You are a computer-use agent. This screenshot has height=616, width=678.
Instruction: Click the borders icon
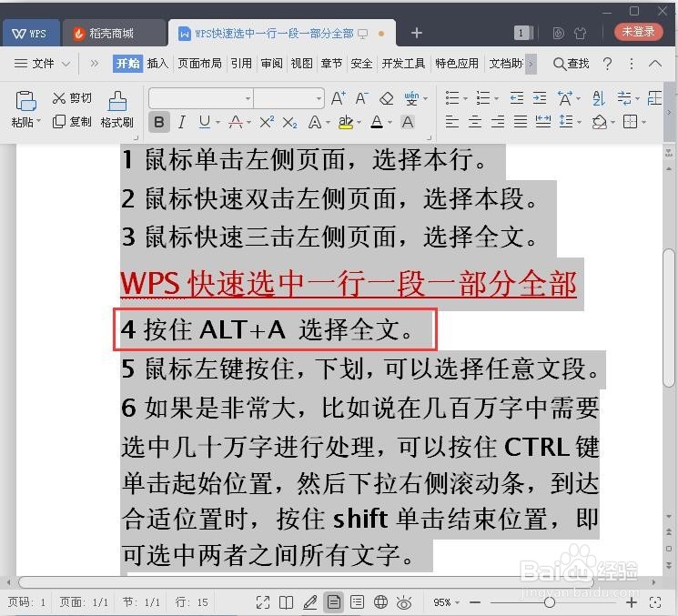click(x=630, y=122)
